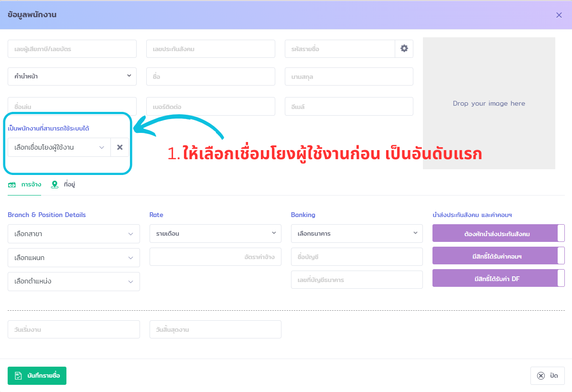Toggle มีสิทธิ์ได้รับค่าคอมฯ switch

point(498,256)
